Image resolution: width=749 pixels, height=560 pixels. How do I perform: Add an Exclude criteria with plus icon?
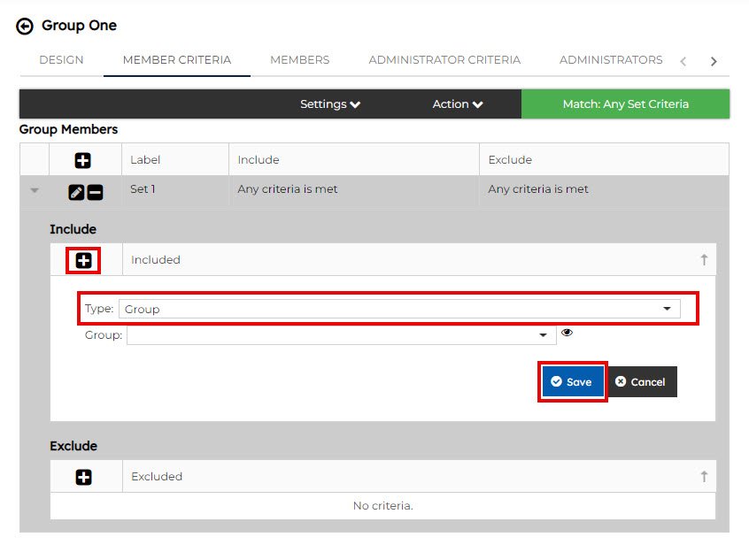pyautogui.click(x=84, y=477)
